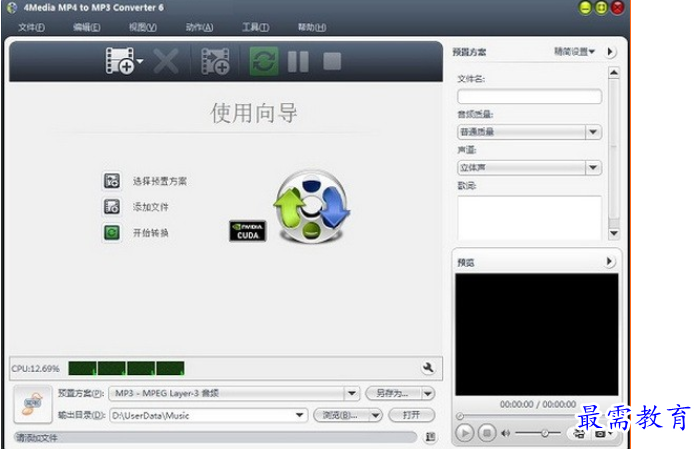Image resolution: width=699 pixels, height=449 pixels.
Task: Click the 选择预置方案 wizard icon
Action: pos(112,181)
